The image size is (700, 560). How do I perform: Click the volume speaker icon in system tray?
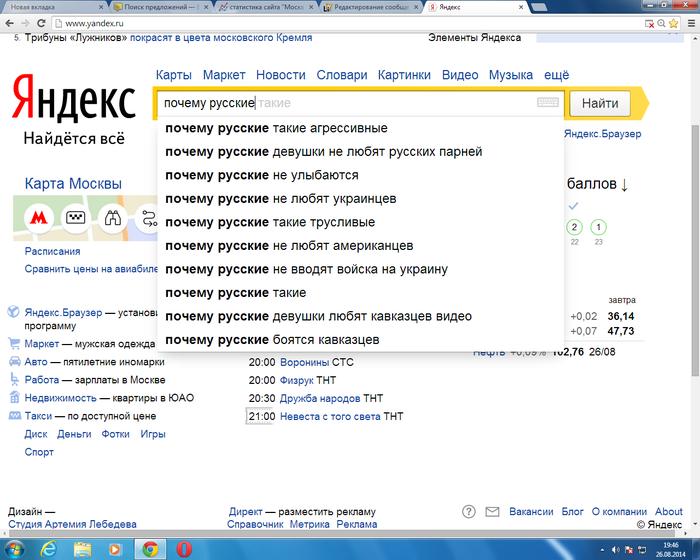click(x=616, y=550)
